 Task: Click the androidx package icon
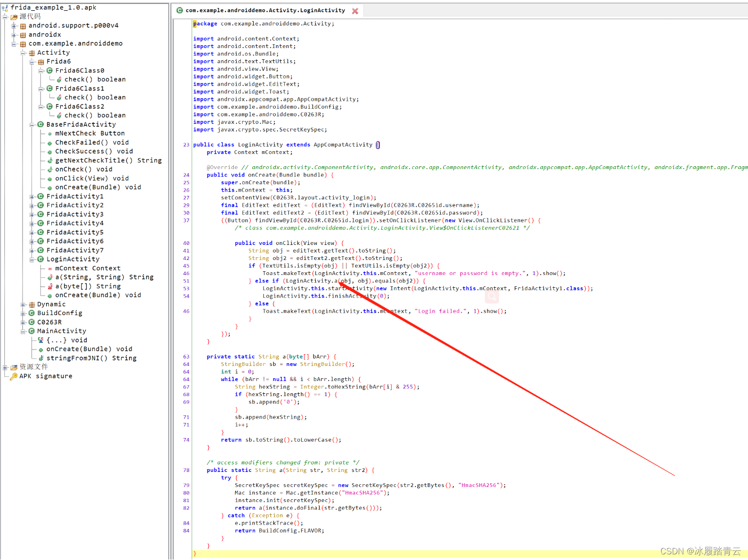[23, 35]
